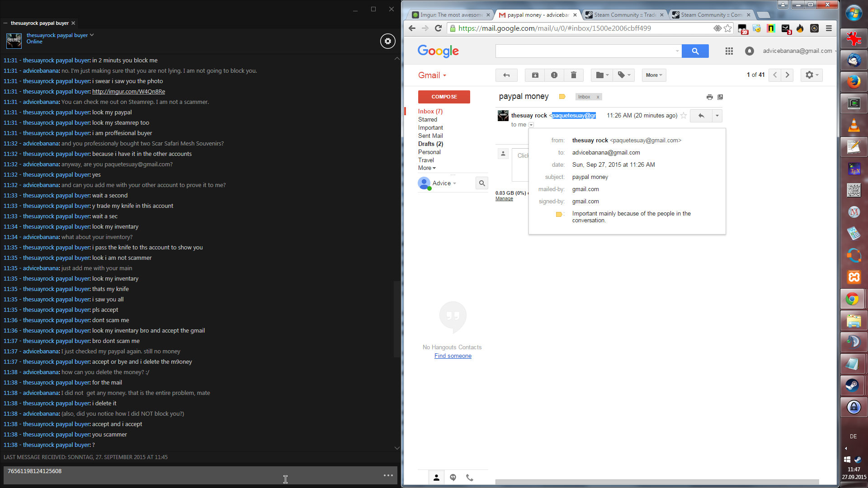Delete the email with the trash icon

(x=573, y=75)
